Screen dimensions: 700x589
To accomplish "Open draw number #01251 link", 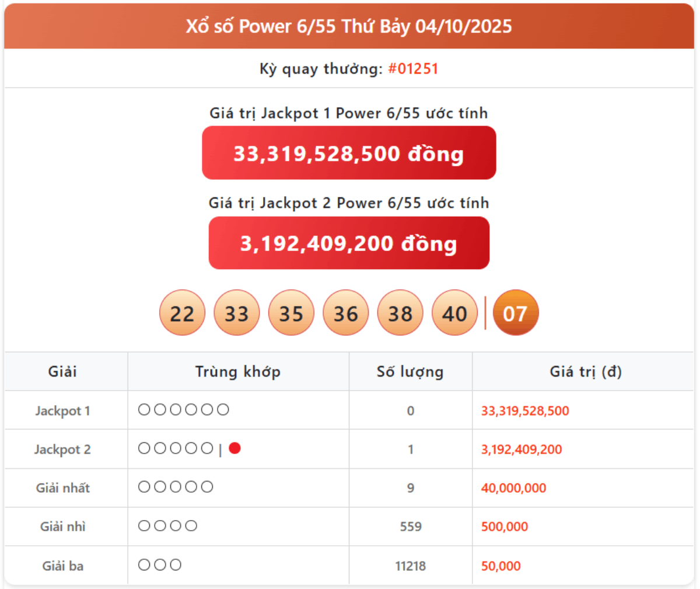I will click(x=413, y=69).
